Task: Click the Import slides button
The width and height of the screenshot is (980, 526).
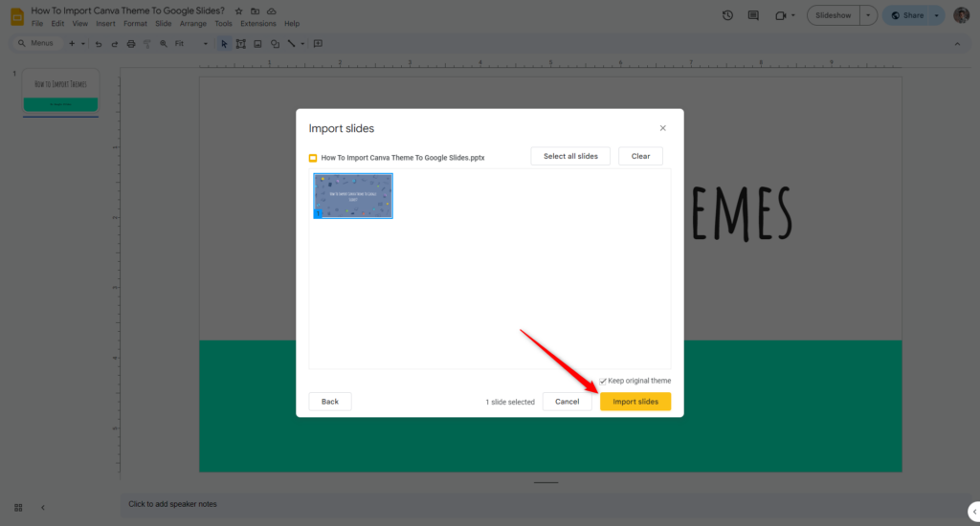Action: [635, 402]
